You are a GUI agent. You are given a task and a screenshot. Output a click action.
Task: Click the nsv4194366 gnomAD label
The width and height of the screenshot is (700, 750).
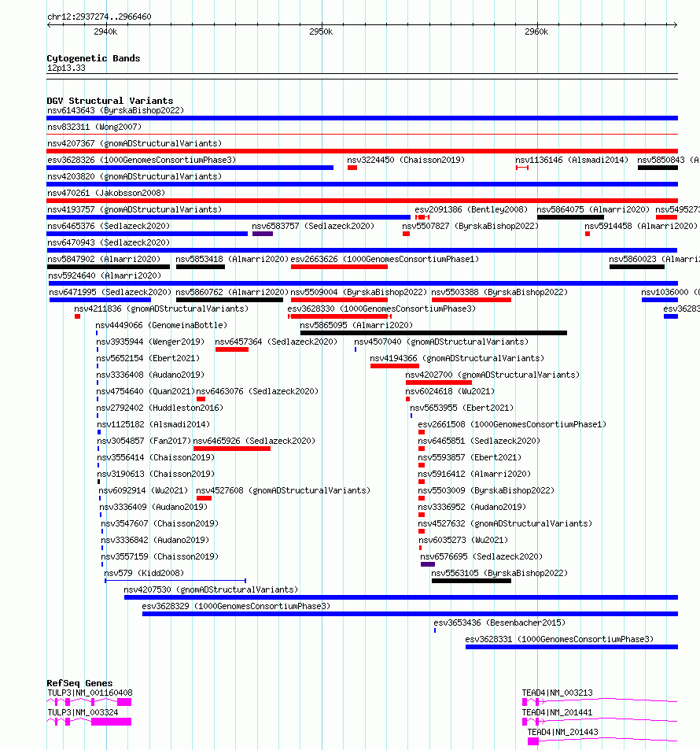(x=457, y=358)
